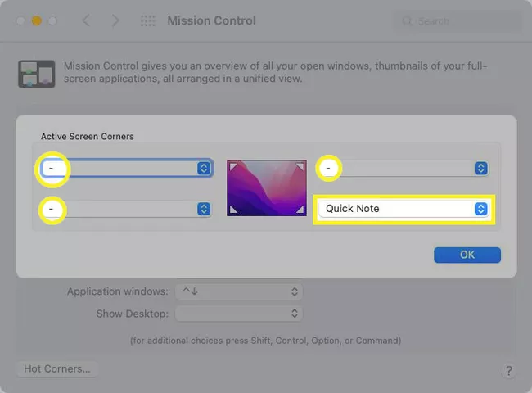
Task: Click the Mission Control pane icon
Action: tap(36, 73)
